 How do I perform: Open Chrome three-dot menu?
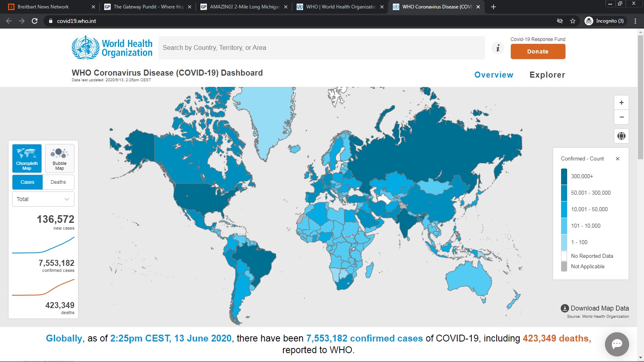coord(635,21)
